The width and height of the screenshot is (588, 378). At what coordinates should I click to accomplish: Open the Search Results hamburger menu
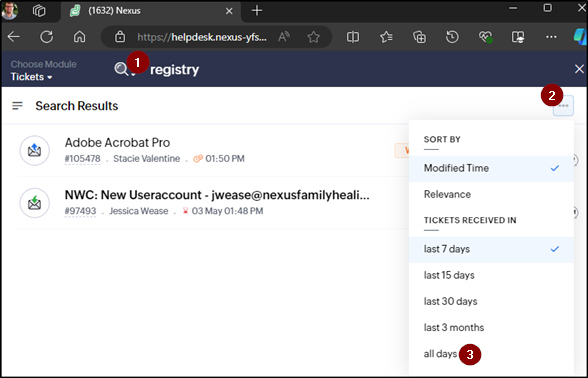[x=17, y=106]
